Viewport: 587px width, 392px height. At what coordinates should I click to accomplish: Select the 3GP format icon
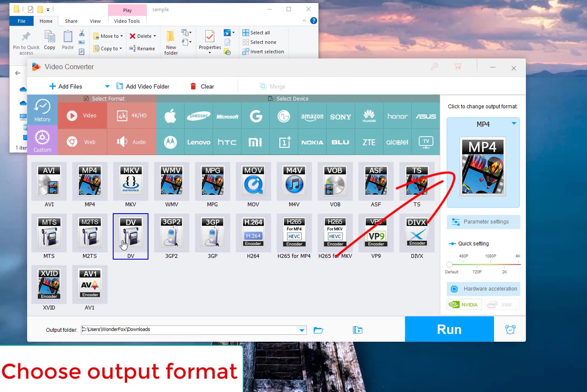[x=212, y=233]
